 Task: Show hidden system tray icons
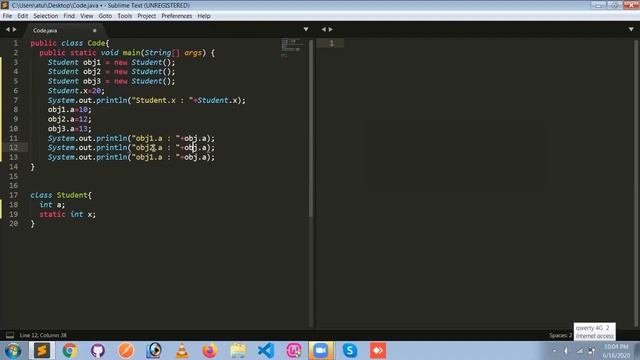tap(554, 351)
